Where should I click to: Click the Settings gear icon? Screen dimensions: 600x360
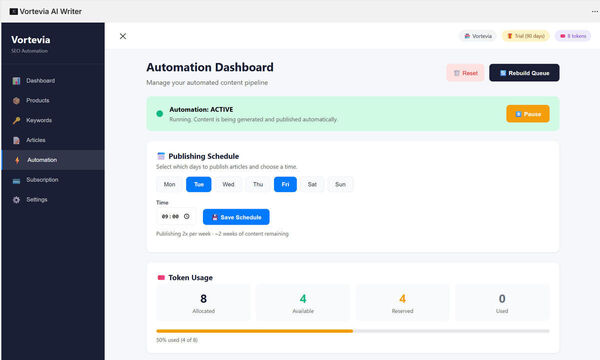coord(16,200)
